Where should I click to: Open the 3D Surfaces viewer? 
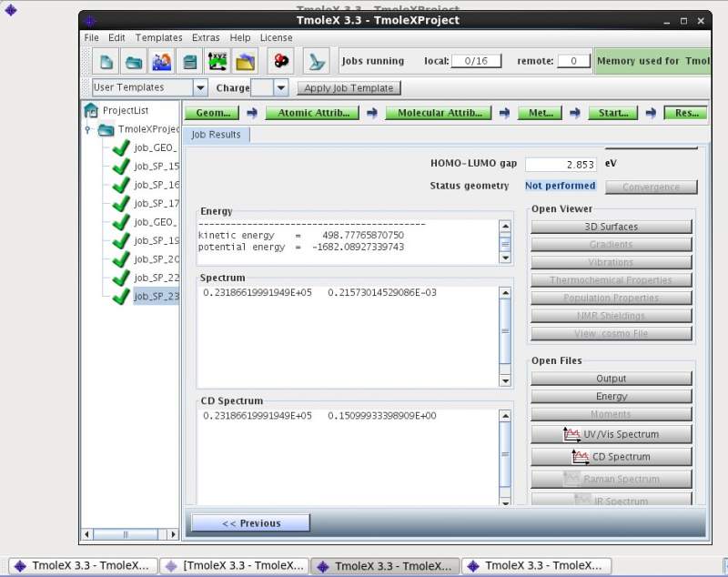point(611,227)
